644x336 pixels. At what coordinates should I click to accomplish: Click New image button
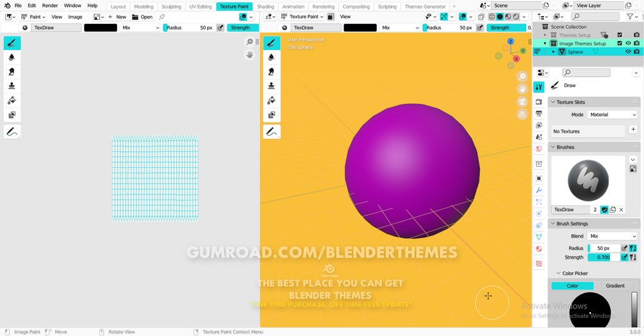coord(117,17)
